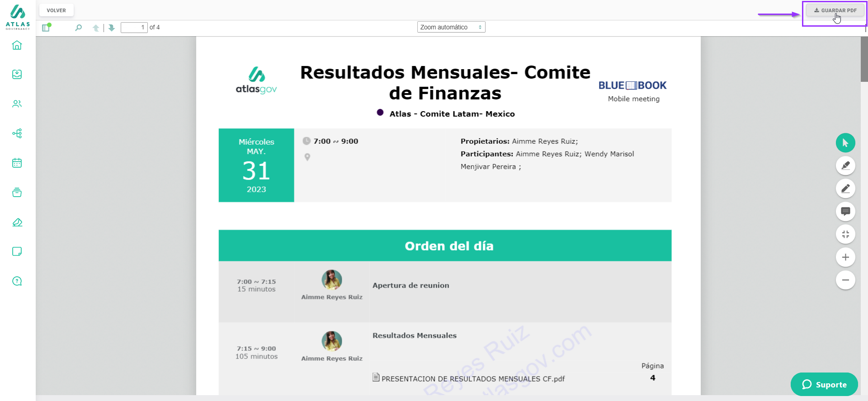
Task: Click the Participantes line text
Action: pos(547,160)
